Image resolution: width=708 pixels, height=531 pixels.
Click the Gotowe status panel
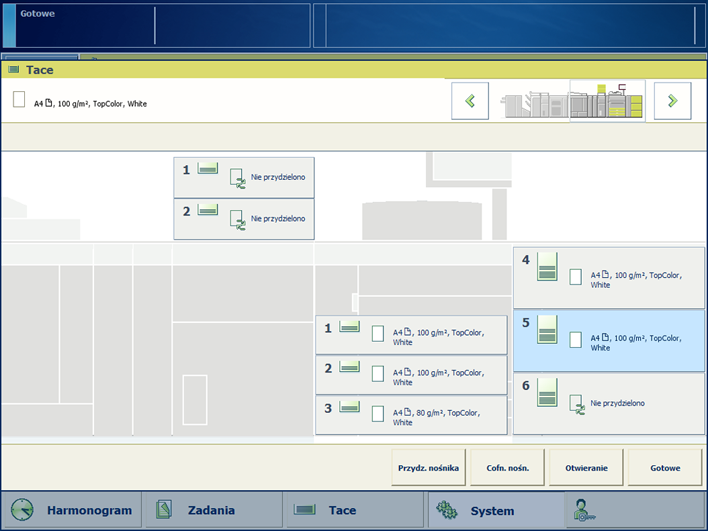[156, 25]
